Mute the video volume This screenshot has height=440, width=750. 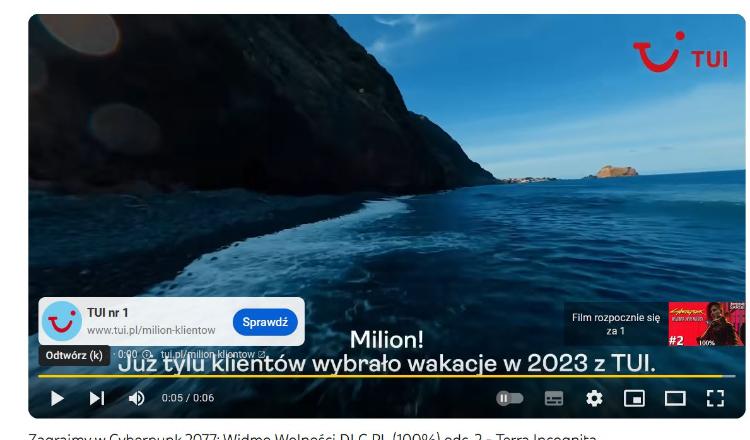coord(136,398)
